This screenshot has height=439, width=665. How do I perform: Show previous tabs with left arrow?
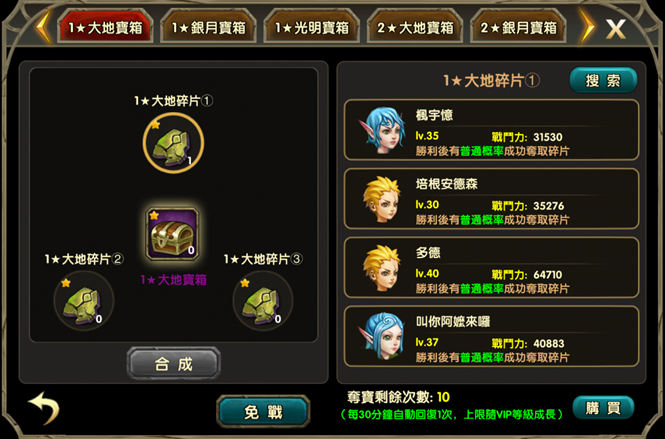44,27
